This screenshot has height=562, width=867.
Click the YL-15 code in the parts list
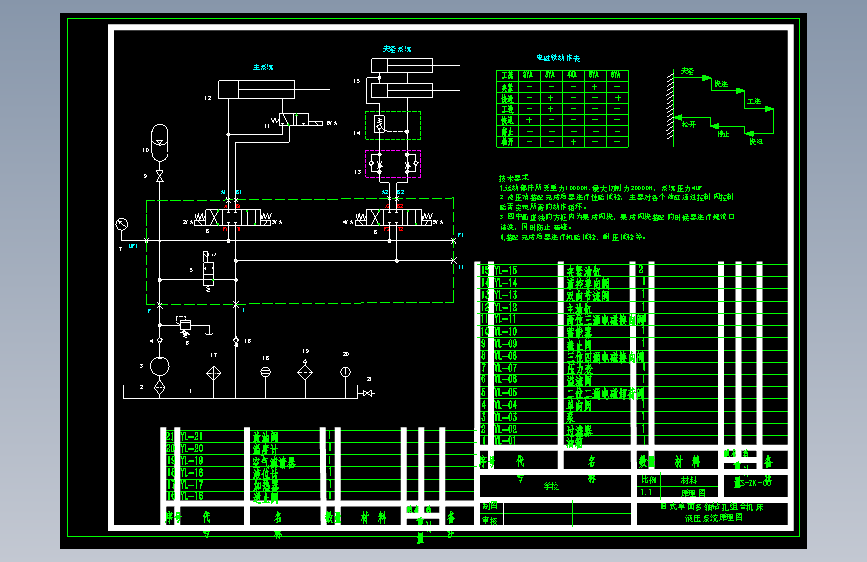[505, 270]
